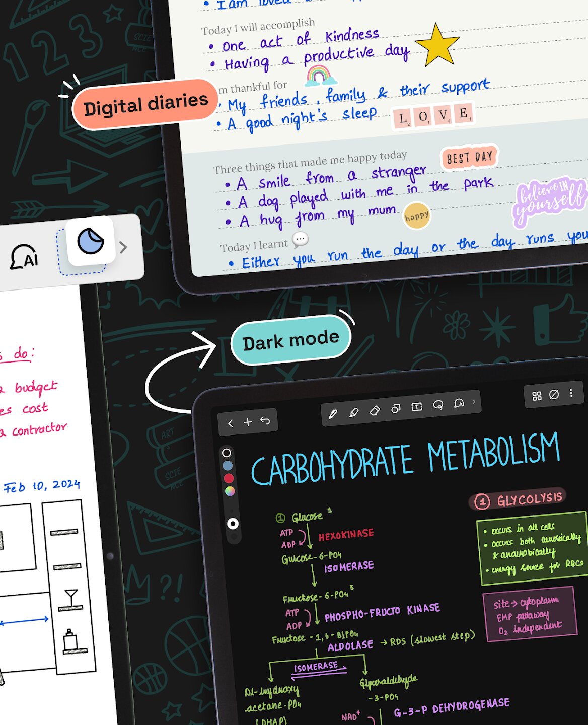Pick the blue color swatch
Image resolution: width=588 pixels, height=725 pixels.
tap(228, 466)
